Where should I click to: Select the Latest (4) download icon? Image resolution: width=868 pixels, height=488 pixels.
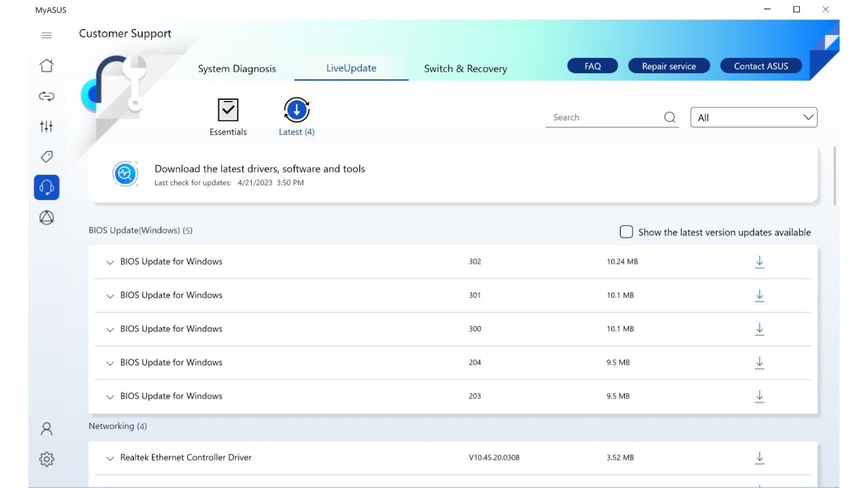(x=297, y=110)
